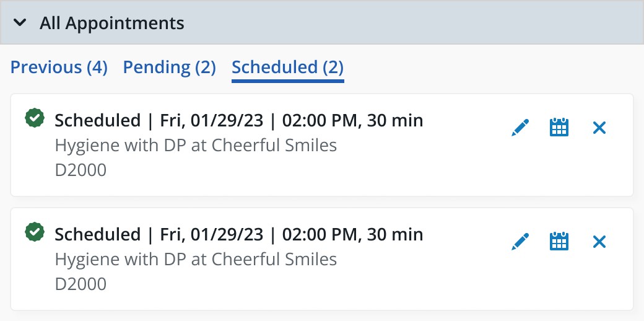
Task: Open top appointment's Scheduled 01/29/23 heading
Action: (x=239, y=120)
